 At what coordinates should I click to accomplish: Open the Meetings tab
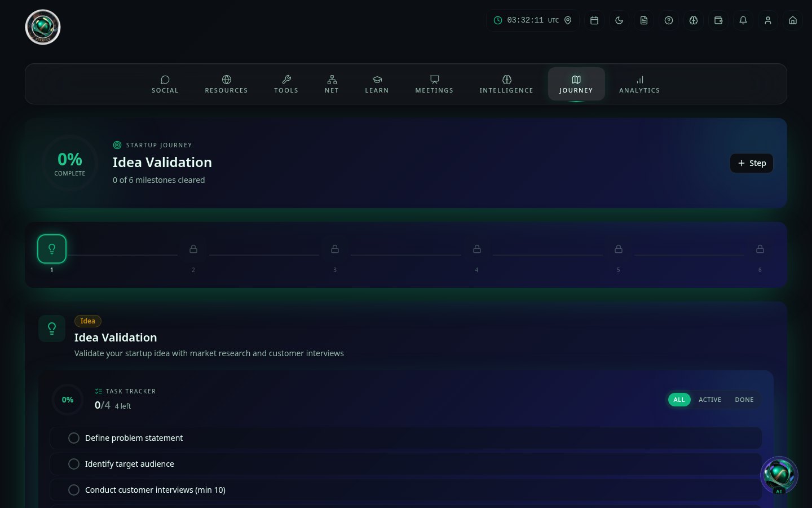435,84
